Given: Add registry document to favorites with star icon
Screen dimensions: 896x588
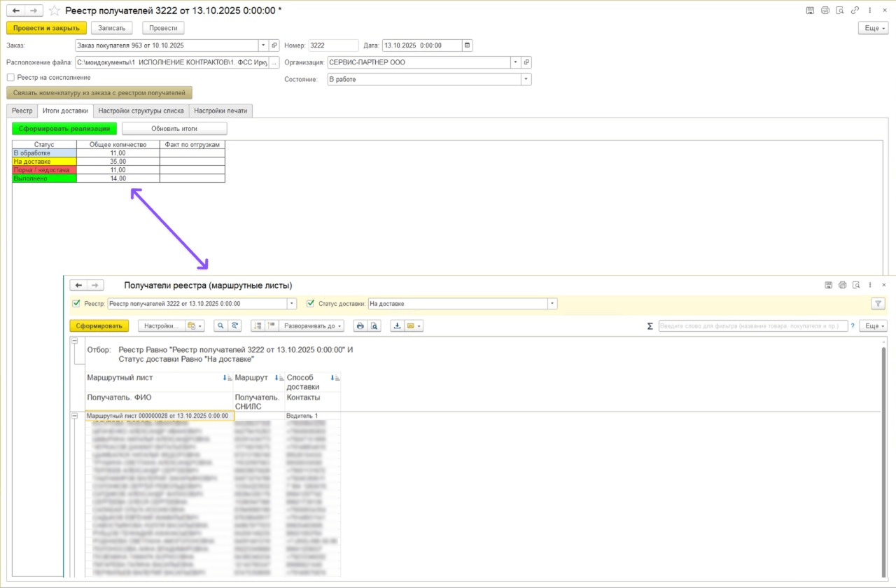Looking at the screenshot, I should tap(55, 10).
